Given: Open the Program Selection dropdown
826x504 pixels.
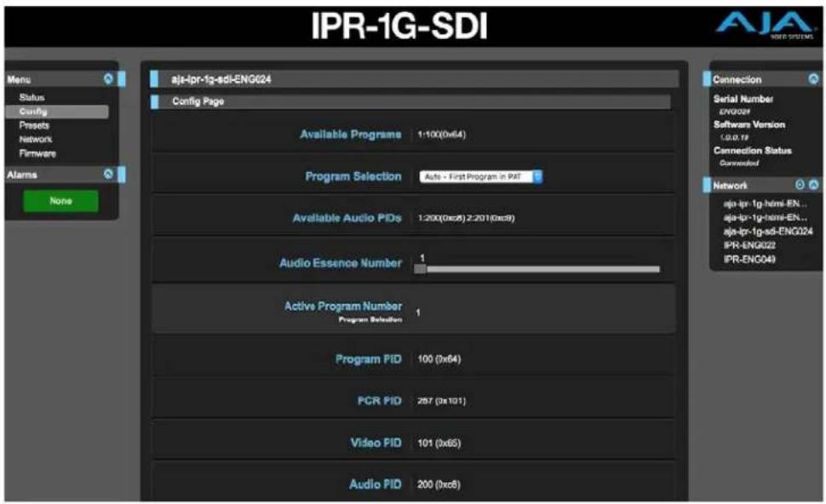Looking at the screenshot, I should point(480,176).
